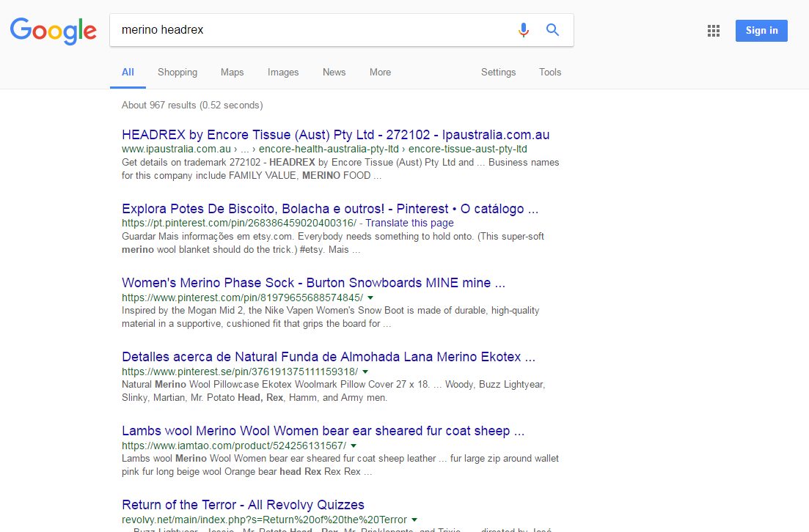This screenshot has width=809, height=532.
Task: Expand dropdown arrow beside pinterest.com/pin/81979655688574845 URL
Action: point(370,298)
